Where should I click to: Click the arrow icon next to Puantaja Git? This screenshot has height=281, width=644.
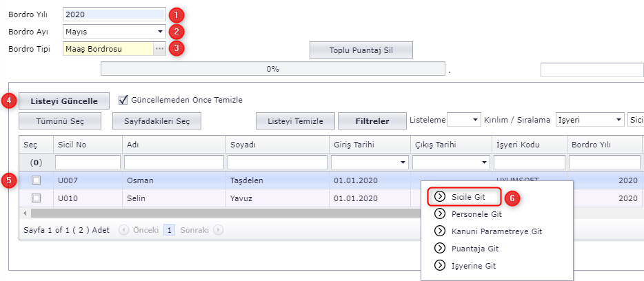click(x=440, y=248)
